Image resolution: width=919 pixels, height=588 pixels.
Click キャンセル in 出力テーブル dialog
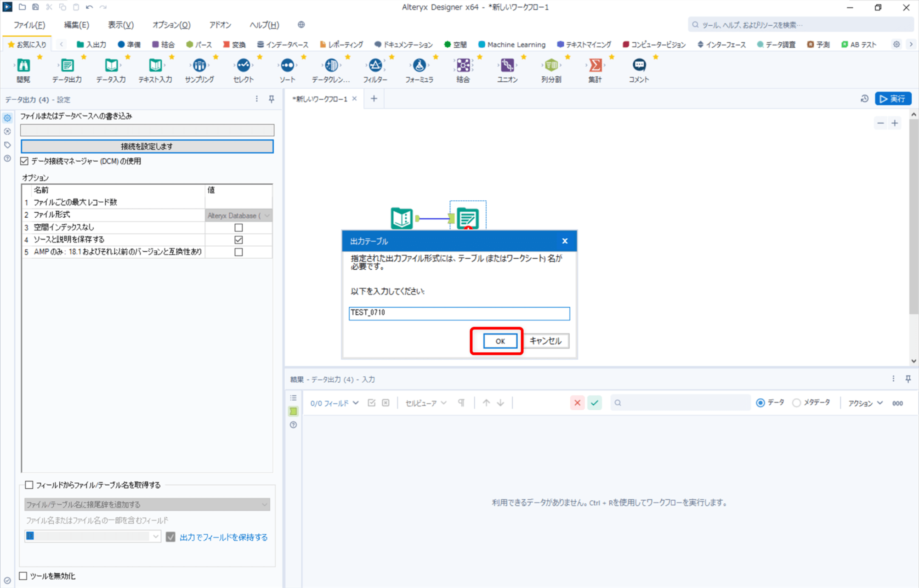pyautogui.click(x=545, y=341)
